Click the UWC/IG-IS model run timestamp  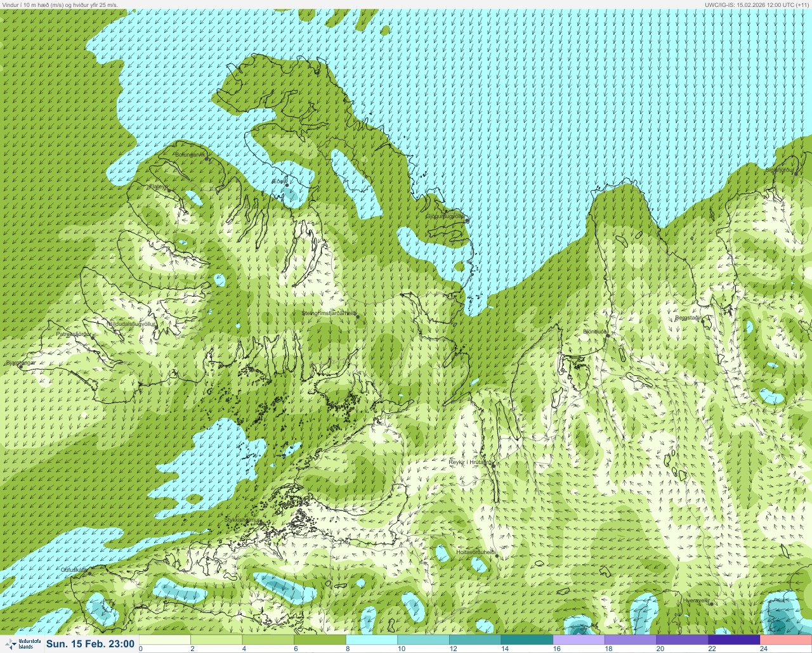pyautogui.click(x=757, y=4)
